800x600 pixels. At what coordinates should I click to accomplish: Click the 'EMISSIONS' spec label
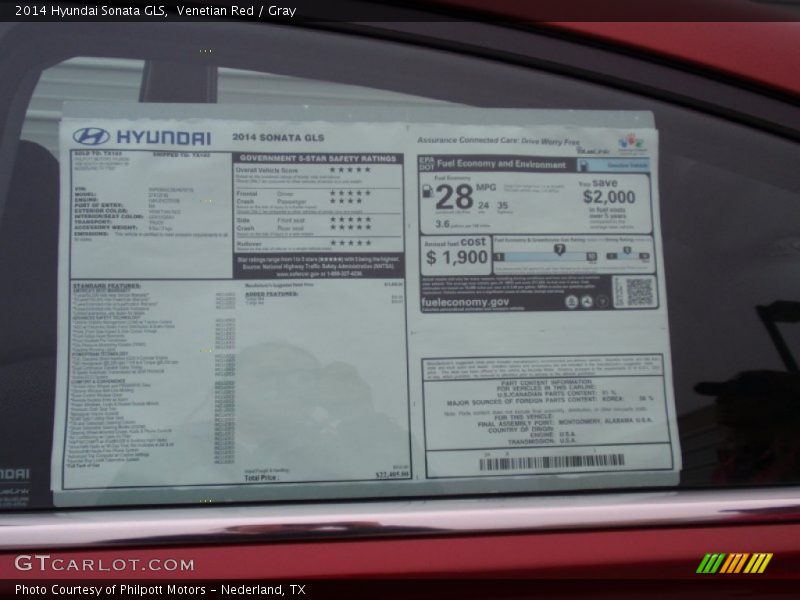coord(91,234)
